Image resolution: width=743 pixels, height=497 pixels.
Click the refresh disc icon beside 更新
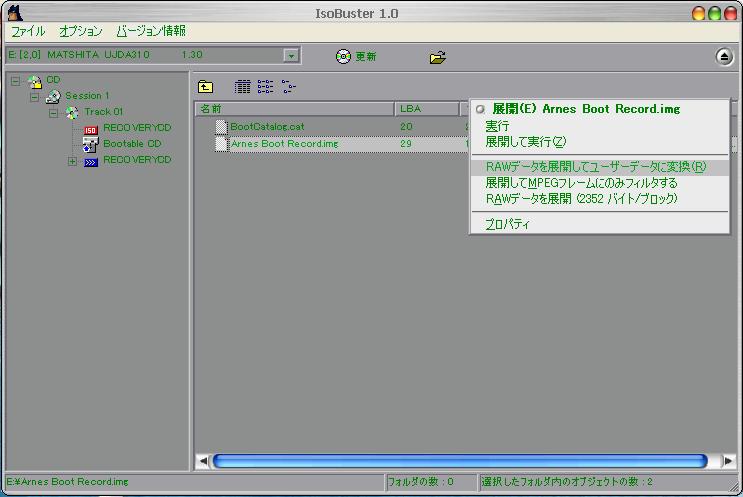pyautogui.click(x=343, y=57)
